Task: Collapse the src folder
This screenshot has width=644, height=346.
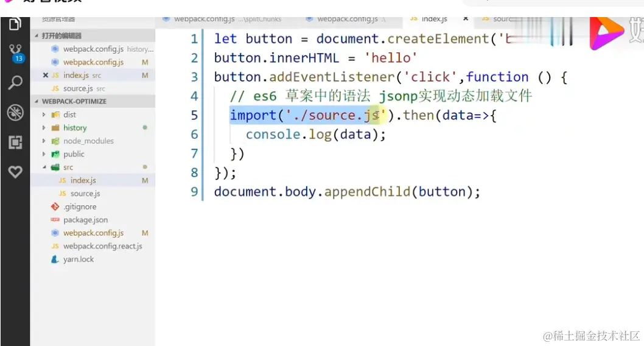Action: (x=44, y=168)
